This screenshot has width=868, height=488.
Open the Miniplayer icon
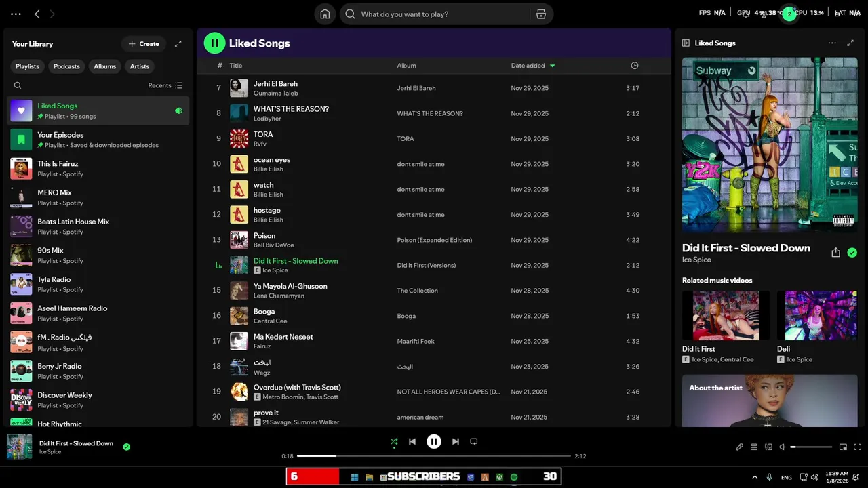coord(843,447)
